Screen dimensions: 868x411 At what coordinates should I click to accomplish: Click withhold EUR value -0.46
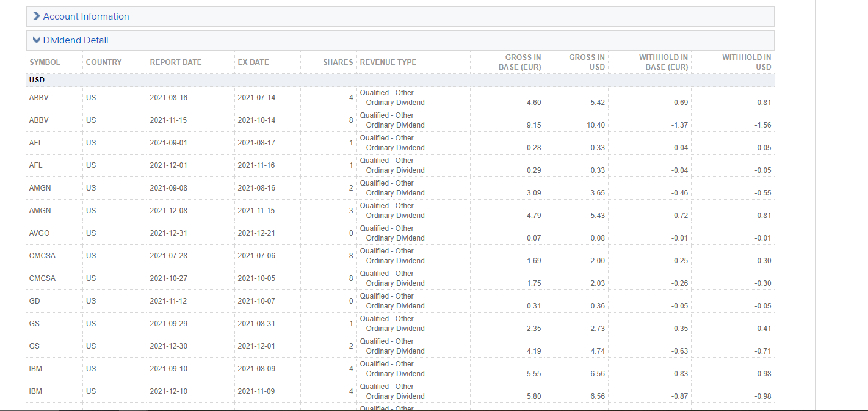pos(680,193)
